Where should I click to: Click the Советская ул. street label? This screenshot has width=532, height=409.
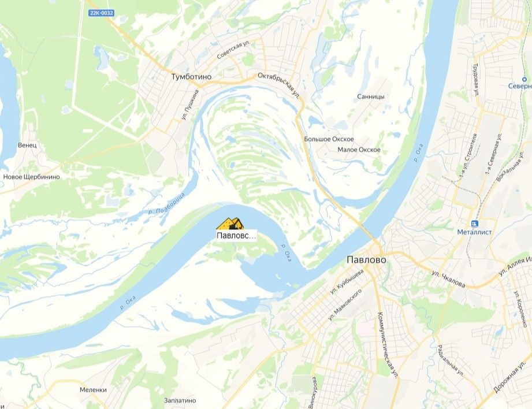click(x=233, y=49)
